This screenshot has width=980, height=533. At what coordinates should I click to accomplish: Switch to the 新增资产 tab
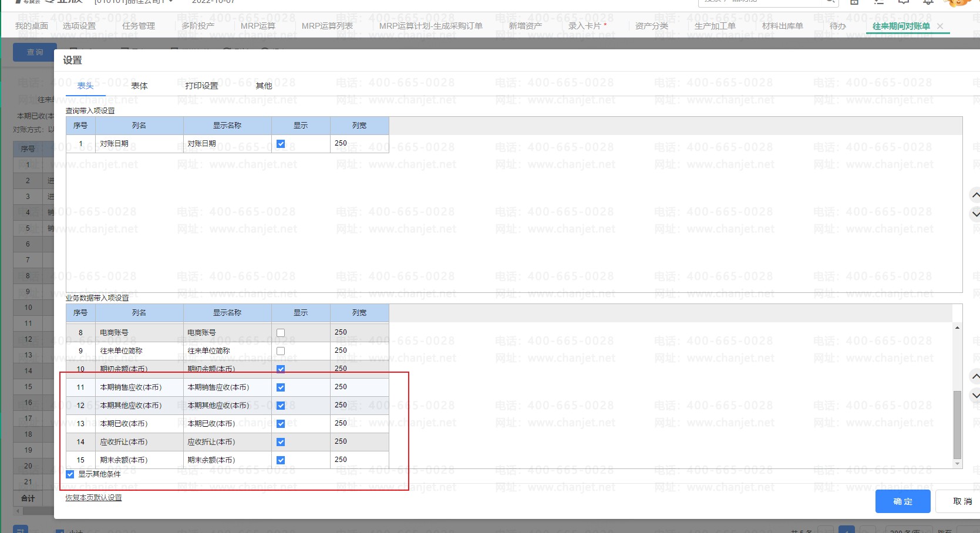[526, 26]
